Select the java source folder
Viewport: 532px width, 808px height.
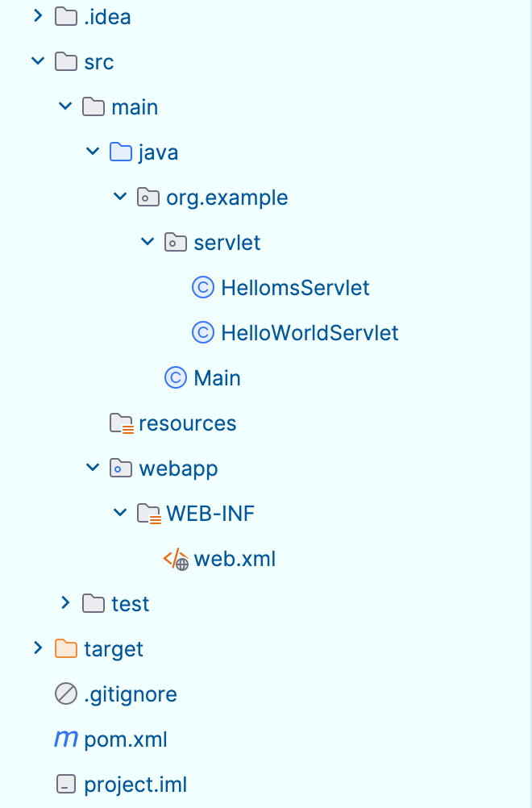pos(158,152)
